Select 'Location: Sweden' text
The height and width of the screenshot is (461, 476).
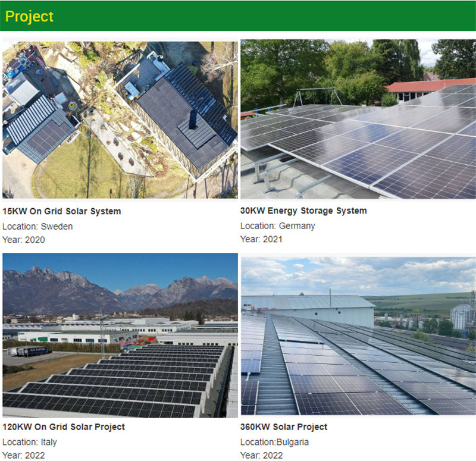pyautogui.click(x=37, y=227)
